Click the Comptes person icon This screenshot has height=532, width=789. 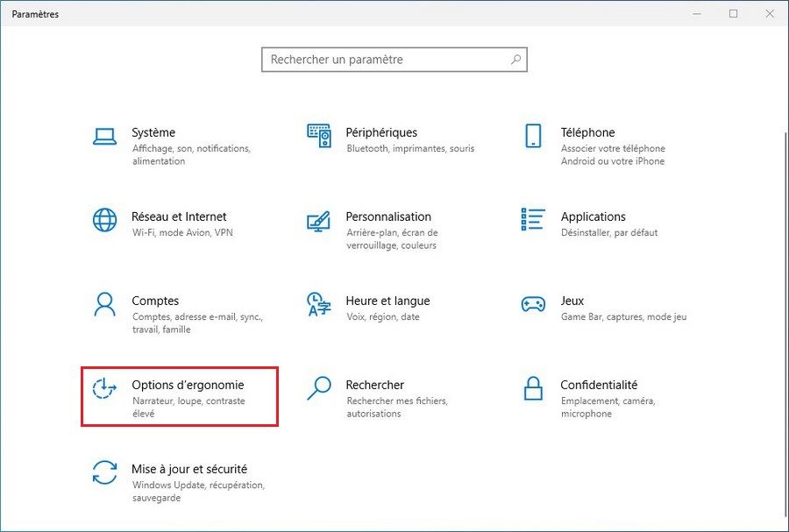tap(103, 304)
